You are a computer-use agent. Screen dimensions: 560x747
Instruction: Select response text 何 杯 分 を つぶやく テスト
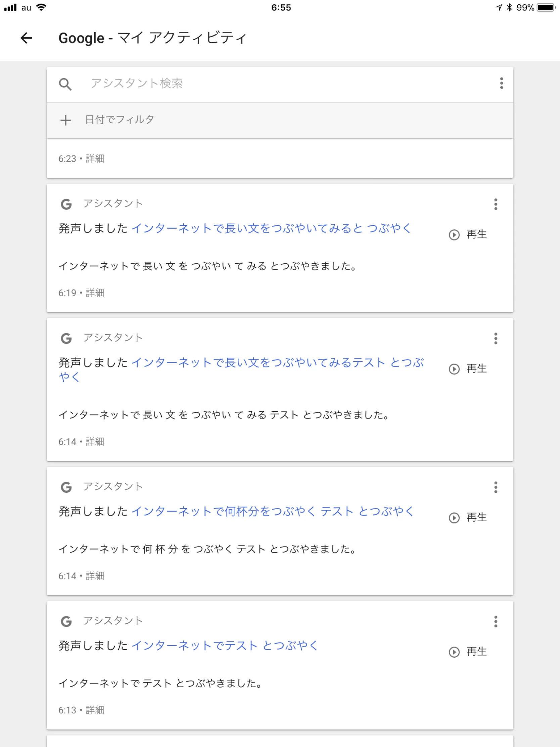pos(204,550)
